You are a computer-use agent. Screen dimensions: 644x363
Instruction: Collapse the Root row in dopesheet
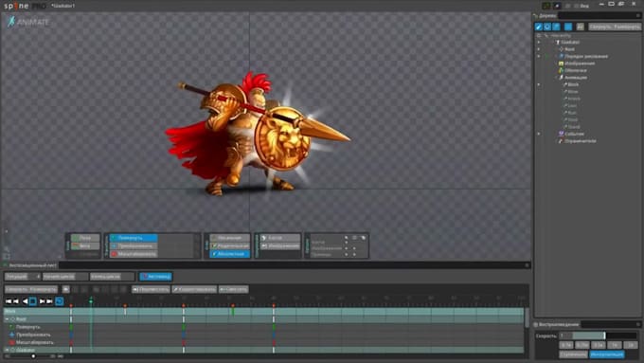click(x=7, y=319)
